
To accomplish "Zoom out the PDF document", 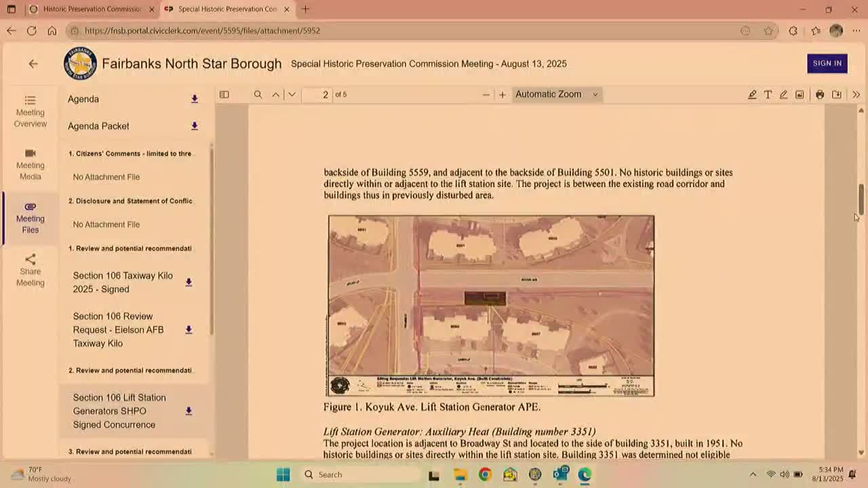I will [486, 95].
